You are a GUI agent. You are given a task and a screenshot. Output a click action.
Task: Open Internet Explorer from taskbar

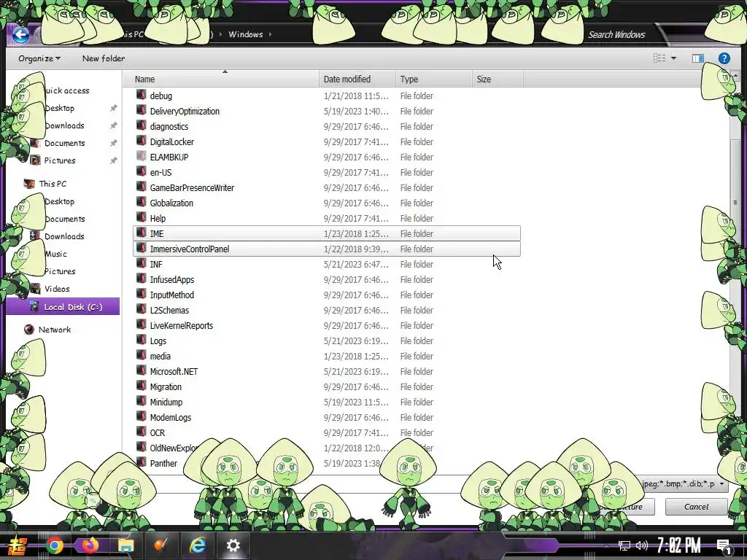click(x=197, y=545)
